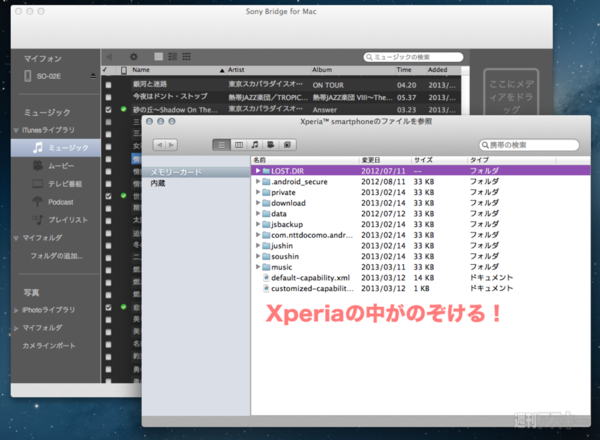The height and width of the screenshot is (440, 600).
Task: Click customized-capabilit... document icon
Action: [266, 288]
